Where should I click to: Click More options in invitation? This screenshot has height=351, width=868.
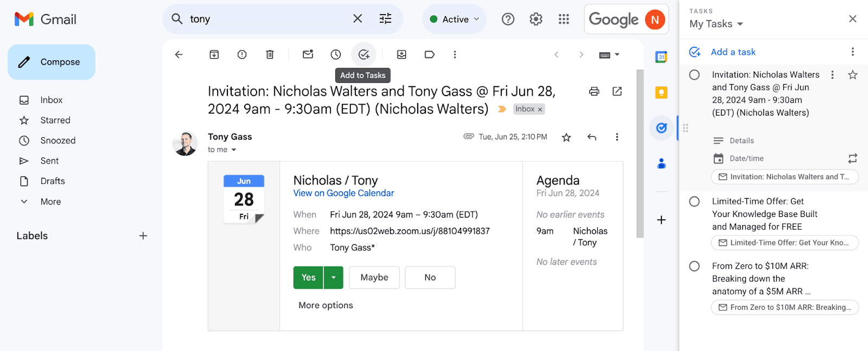click(x=325, y=305)
